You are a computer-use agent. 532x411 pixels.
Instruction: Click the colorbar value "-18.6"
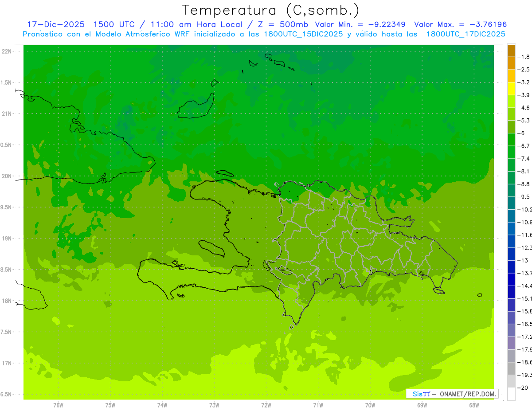[x=525, y=362]
